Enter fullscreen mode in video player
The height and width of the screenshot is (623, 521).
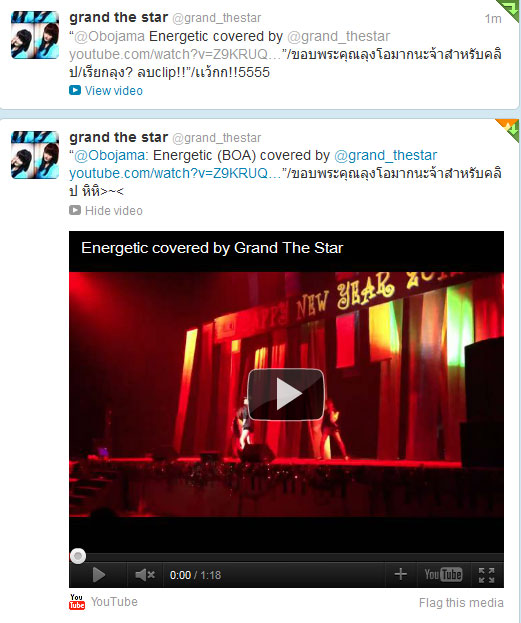tap(486, 575)
